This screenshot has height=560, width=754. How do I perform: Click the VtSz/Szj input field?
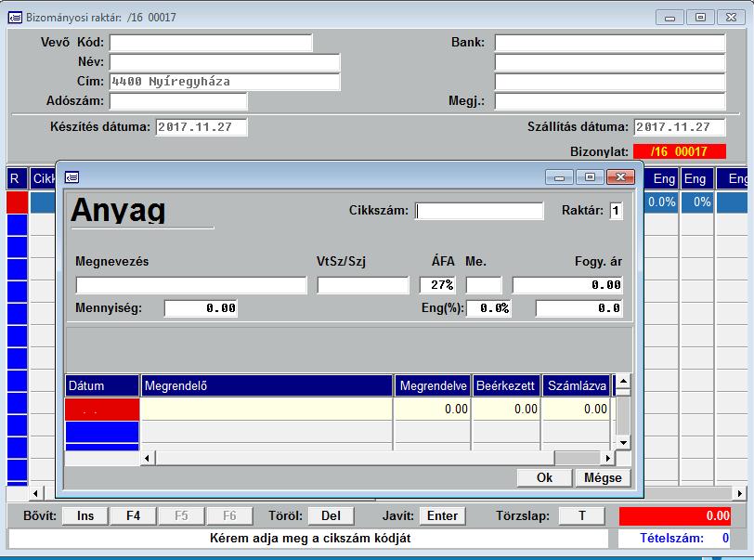[363, 285]
